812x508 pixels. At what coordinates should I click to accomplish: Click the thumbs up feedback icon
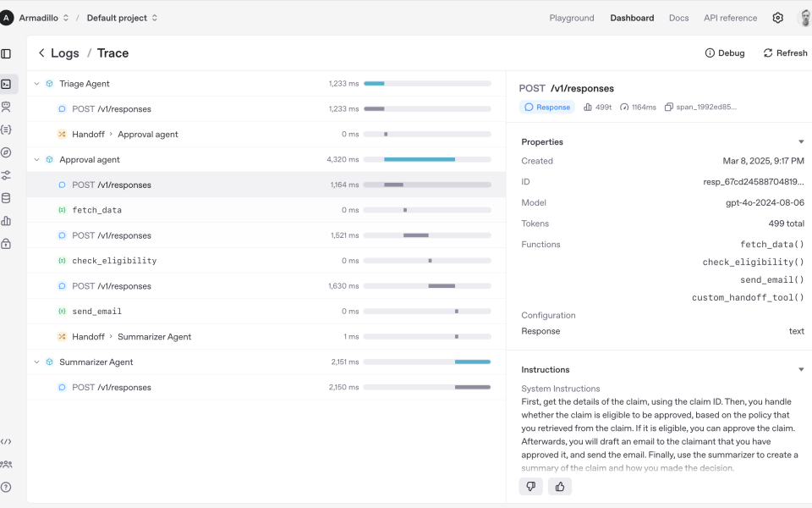coord(560,486)
